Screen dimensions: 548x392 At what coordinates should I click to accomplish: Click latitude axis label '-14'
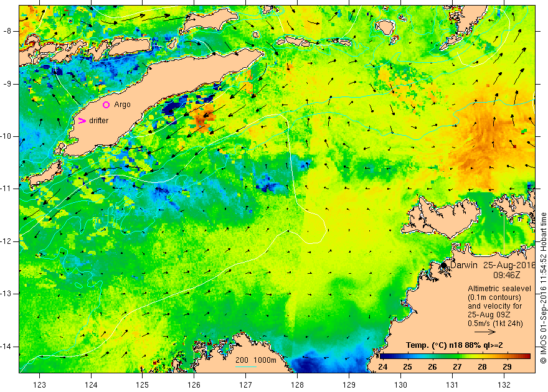click(6, 347)
